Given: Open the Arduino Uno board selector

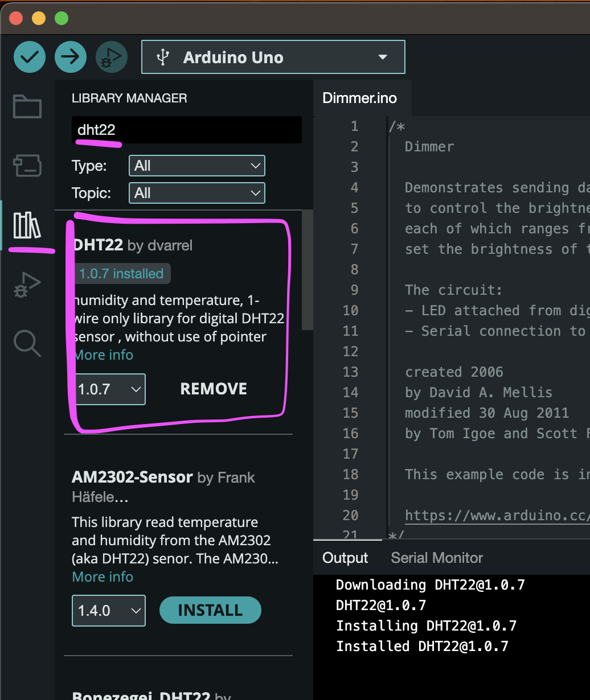Looking at the screenshot, I should click(273, 57).
